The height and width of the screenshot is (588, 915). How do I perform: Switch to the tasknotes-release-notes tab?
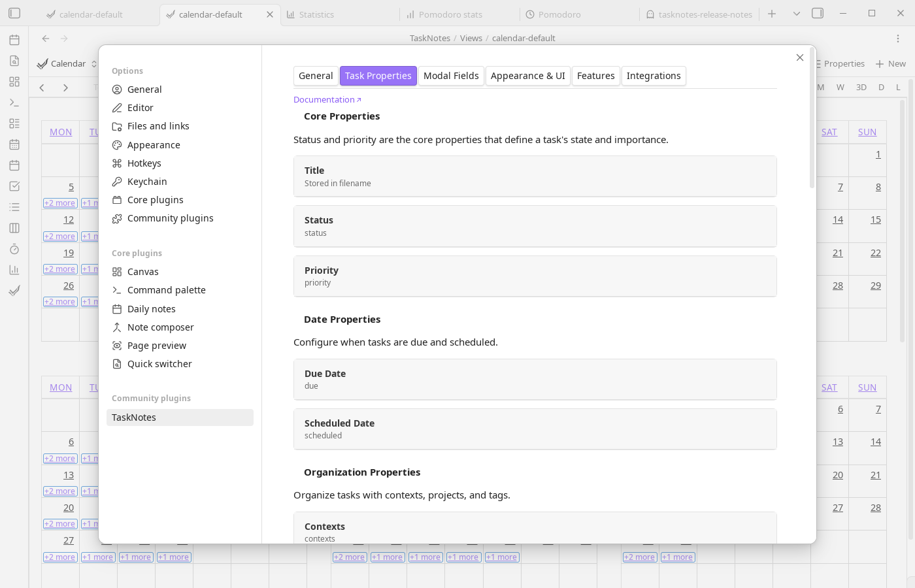[x=699, y=14]
